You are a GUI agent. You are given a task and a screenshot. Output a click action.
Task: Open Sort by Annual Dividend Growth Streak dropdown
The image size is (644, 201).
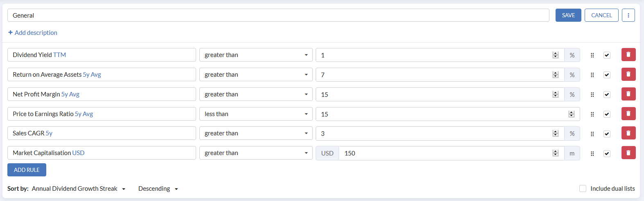coord(79,189)
